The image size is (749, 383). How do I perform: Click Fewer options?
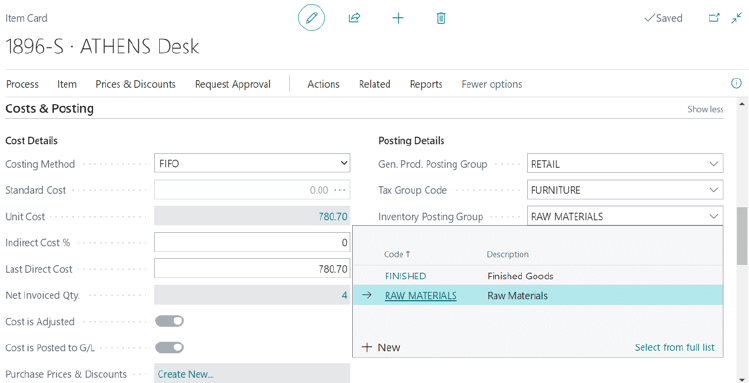[492, 84]
